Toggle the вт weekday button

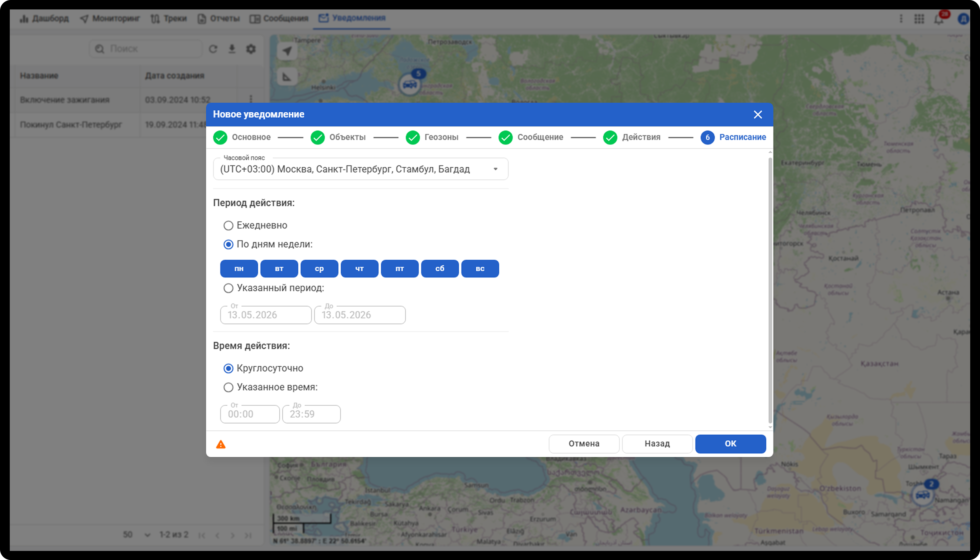point(279,268)
